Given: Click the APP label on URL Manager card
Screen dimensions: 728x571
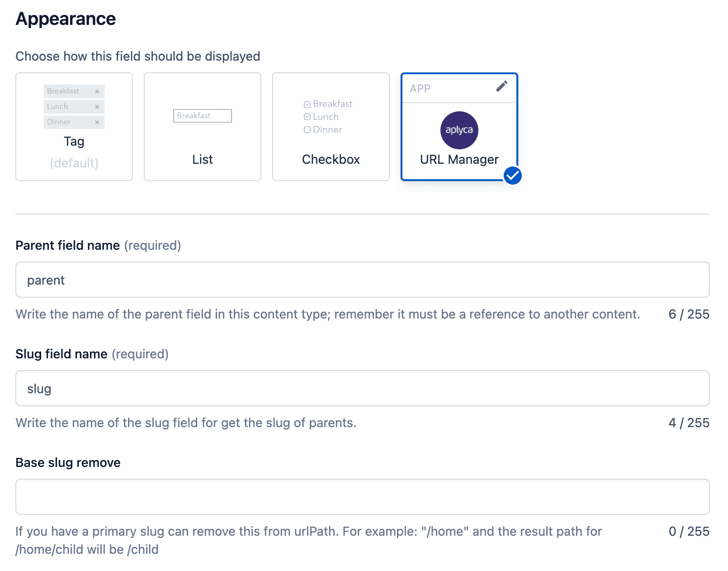Looking at the screenshot, I should [x=420, y=89].
